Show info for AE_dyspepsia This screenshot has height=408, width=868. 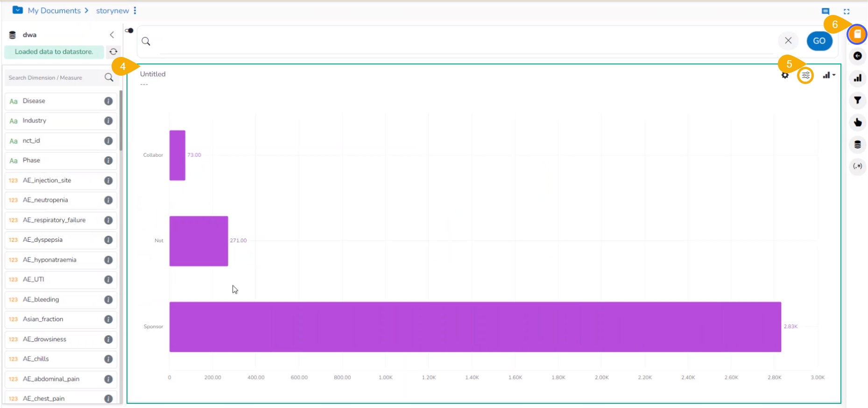108,240
